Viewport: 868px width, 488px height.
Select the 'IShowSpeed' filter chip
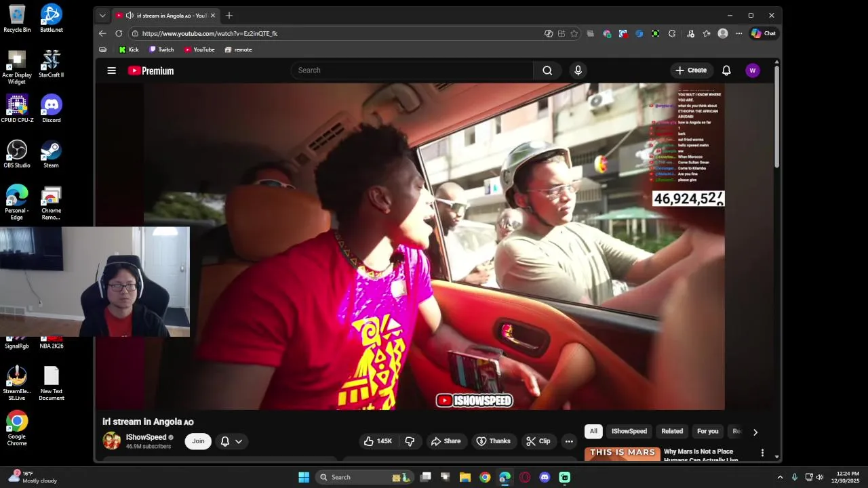(629, 431)
